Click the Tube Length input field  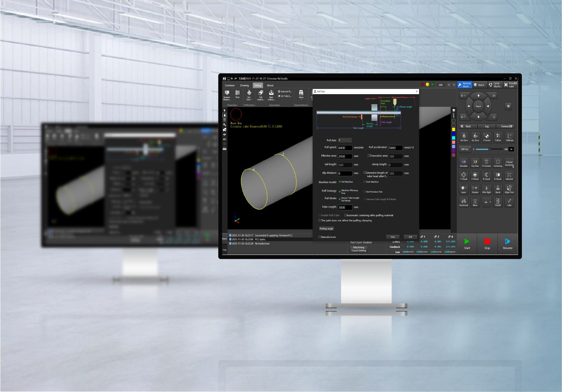344,207
